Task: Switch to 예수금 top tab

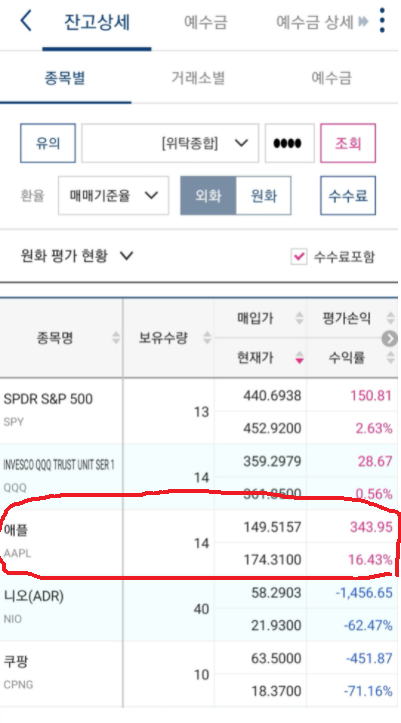Action: tap(206, 22)
